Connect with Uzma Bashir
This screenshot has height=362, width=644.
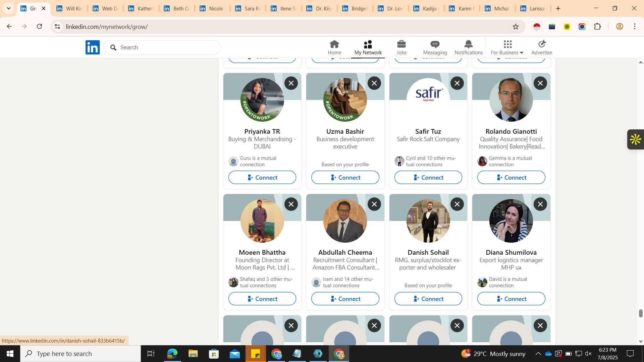tap(345, 177)
